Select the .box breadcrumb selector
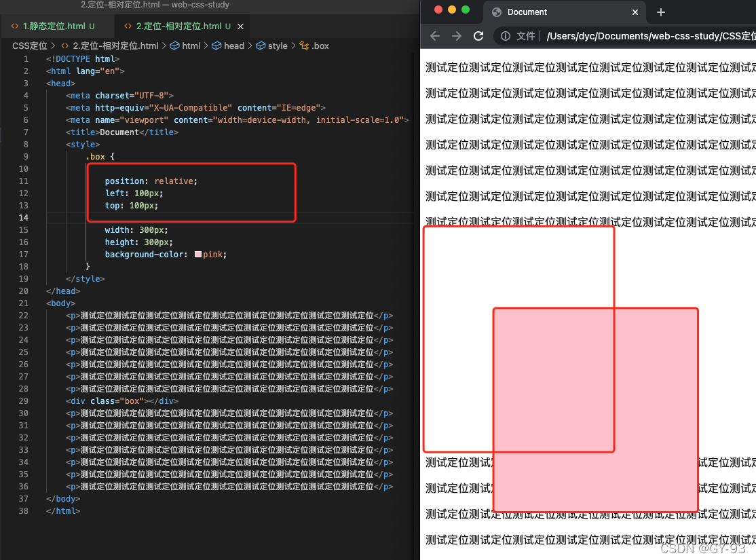This screenshot has height=560, width=756. 320,46
